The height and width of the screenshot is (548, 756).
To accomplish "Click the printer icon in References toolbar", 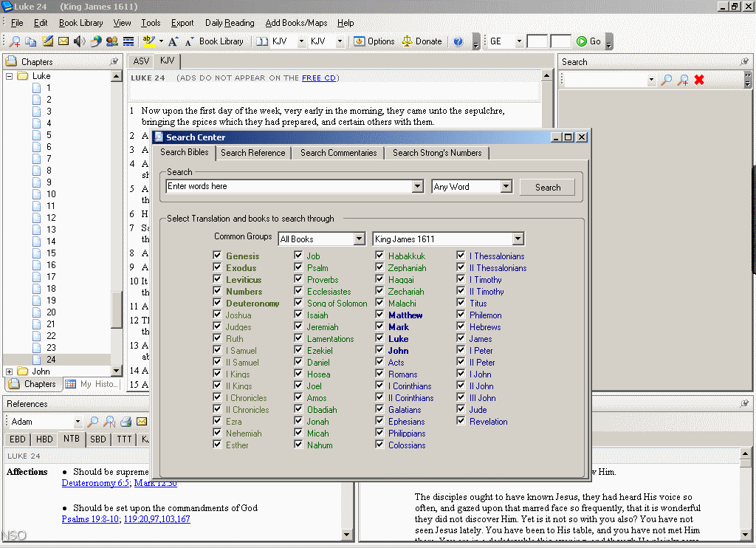I will coord(126,422).
